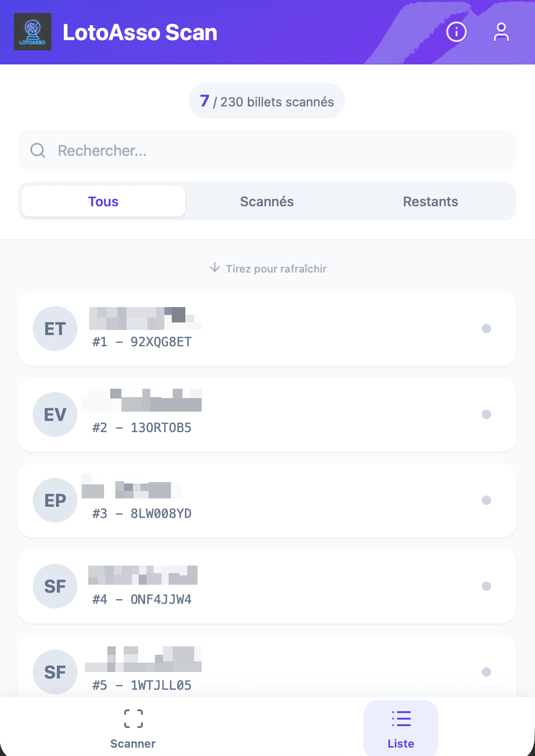Click the LotoAsso logo icon
535x756 pixels.
[33, 32]
